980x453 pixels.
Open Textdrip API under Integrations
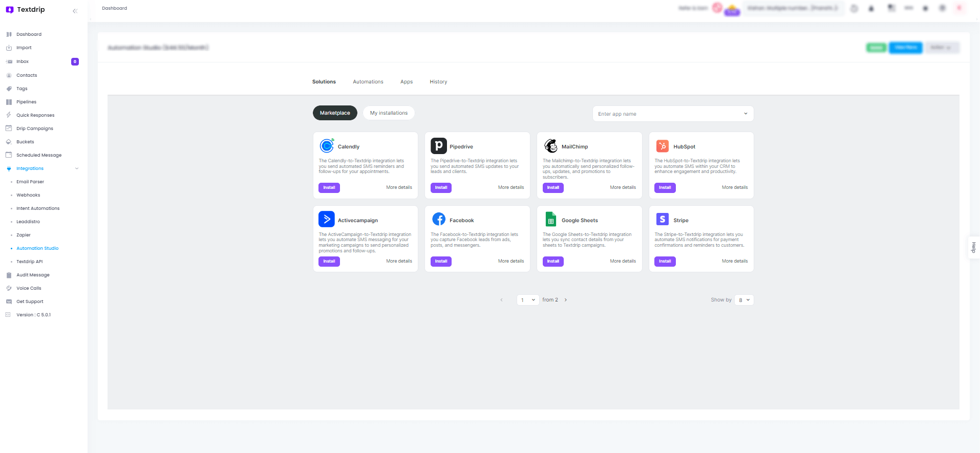[30, 262]
